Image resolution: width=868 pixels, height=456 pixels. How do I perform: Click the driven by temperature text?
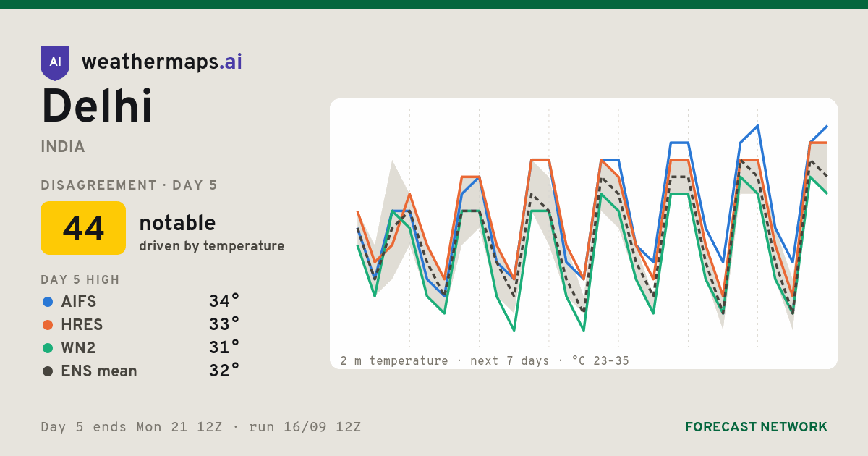tap(212, 246)
